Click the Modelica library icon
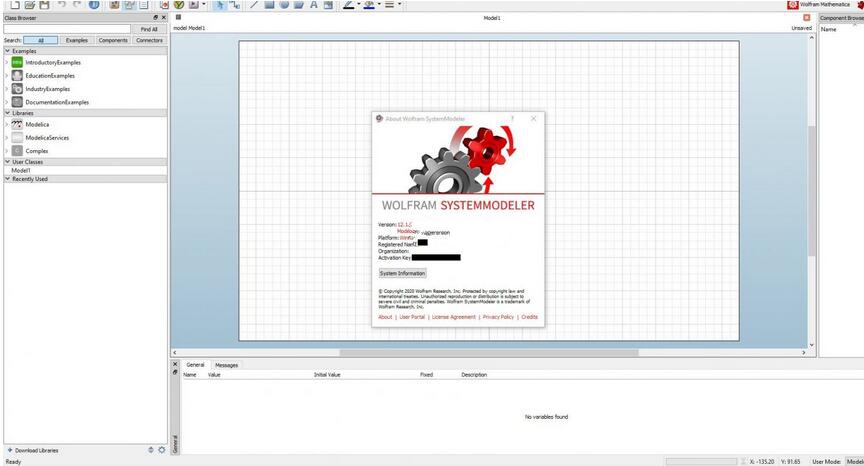864x466 pixels. point(17,124)
